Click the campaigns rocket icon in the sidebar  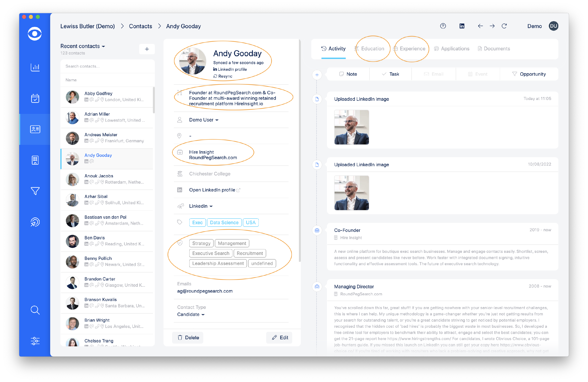(35, 222)
